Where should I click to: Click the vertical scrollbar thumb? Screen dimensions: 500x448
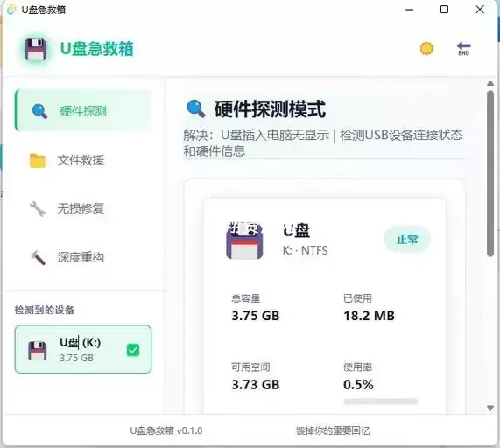pos(490,173)
